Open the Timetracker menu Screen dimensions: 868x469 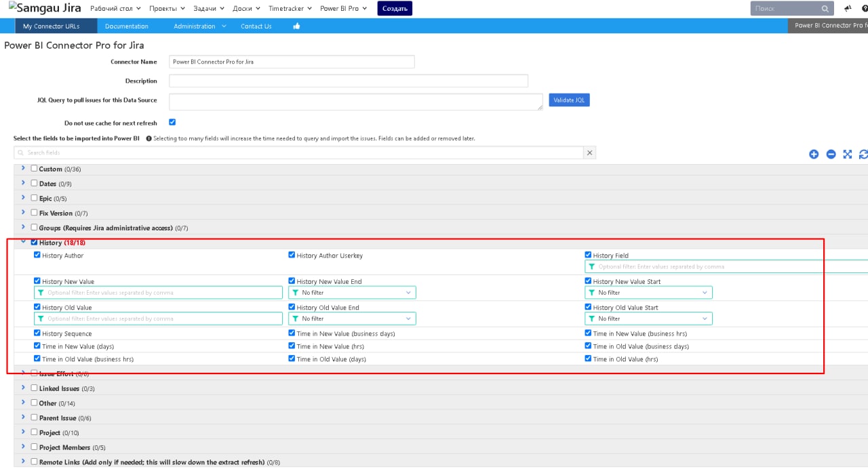point(290,9)
